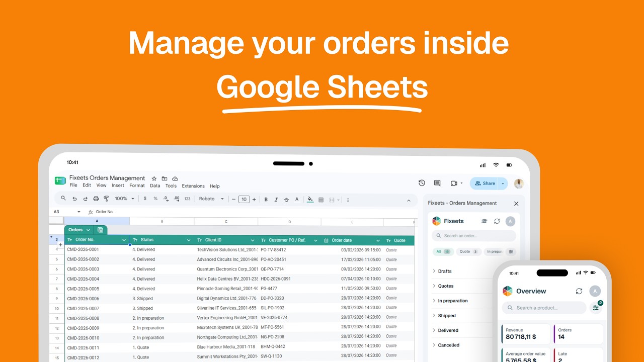Open the Data menu

coord(155,186)
